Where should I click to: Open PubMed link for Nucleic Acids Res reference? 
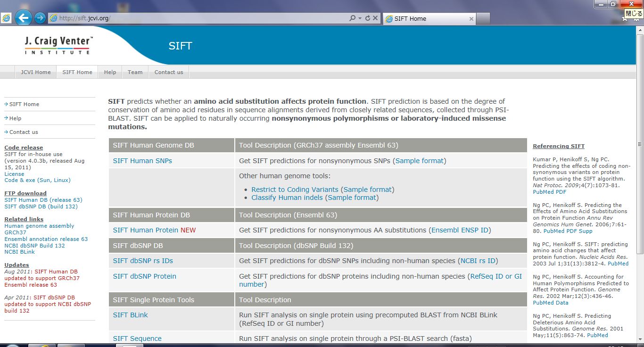(x=618, y=264)
